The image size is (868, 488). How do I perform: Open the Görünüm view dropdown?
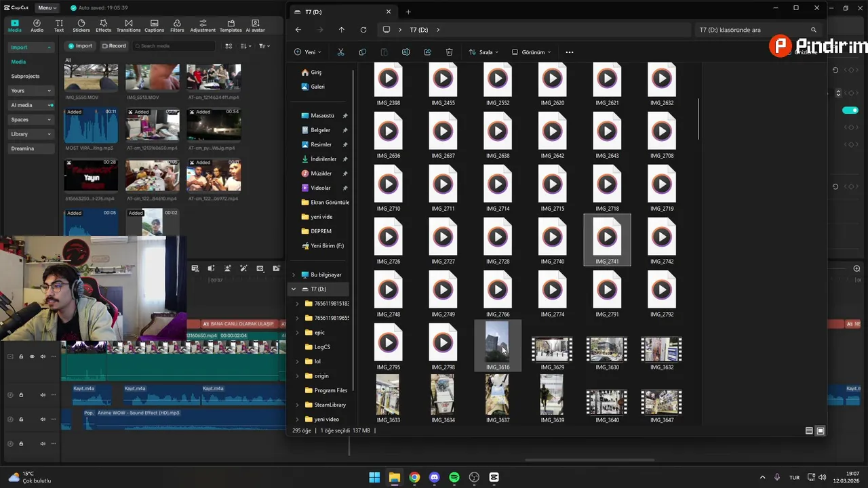(531, 52)
